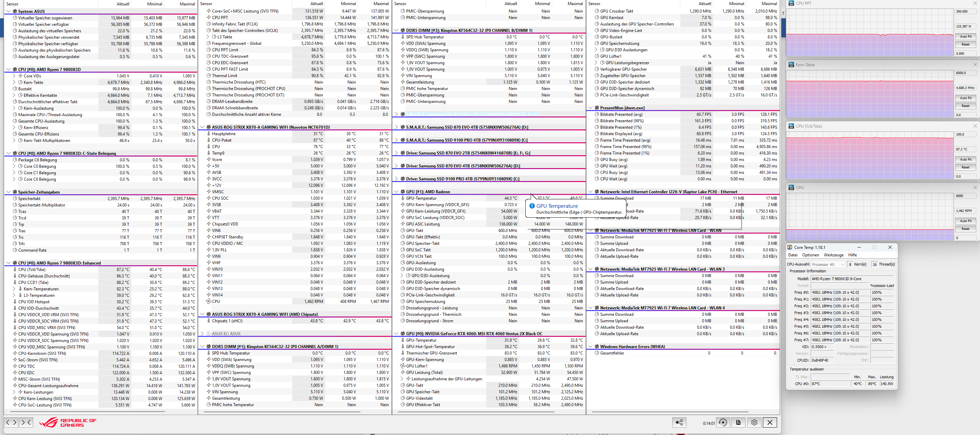Click the round icon beside Bildrate Presented (avg)
This screenshot has width=980, height=435.
click(597, 114)
